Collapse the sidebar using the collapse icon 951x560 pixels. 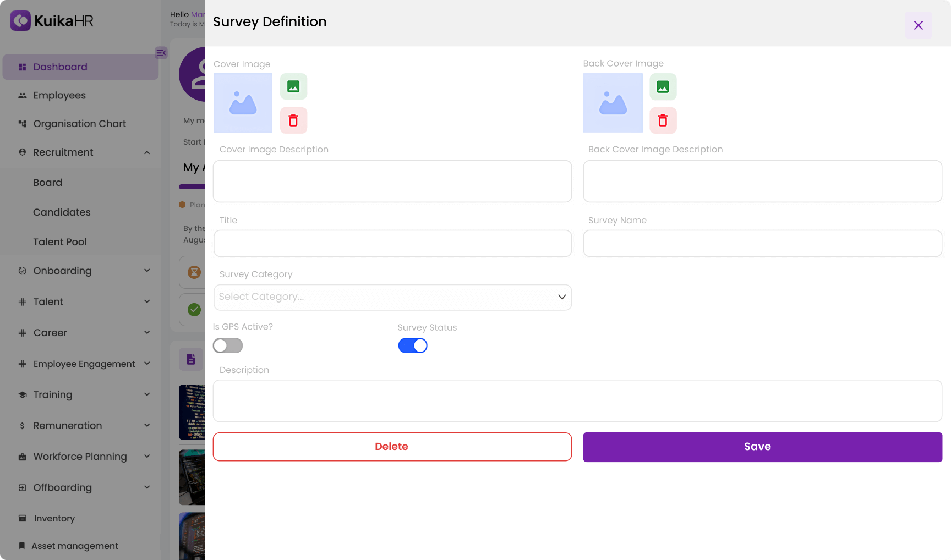click(160, 53)
